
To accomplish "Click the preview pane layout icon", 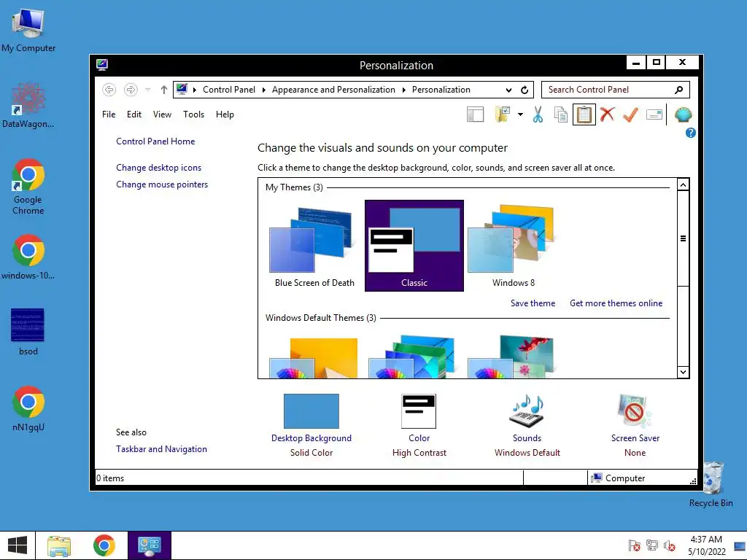I will coord(475,114).
